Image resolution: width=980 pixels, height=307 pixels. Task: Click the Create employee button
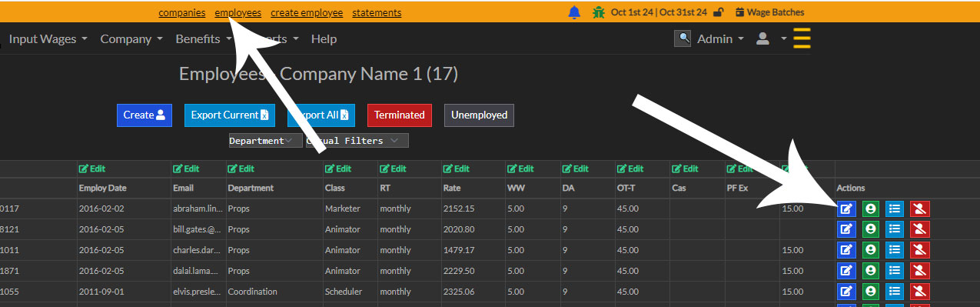click(145, 115)
